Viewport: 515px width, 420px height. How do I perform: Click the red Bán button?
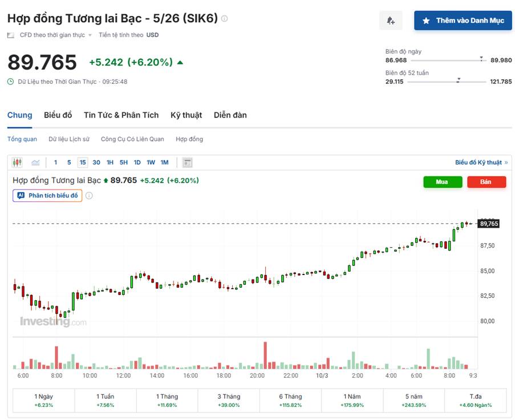pyautogui.click(x=486, y=181)
